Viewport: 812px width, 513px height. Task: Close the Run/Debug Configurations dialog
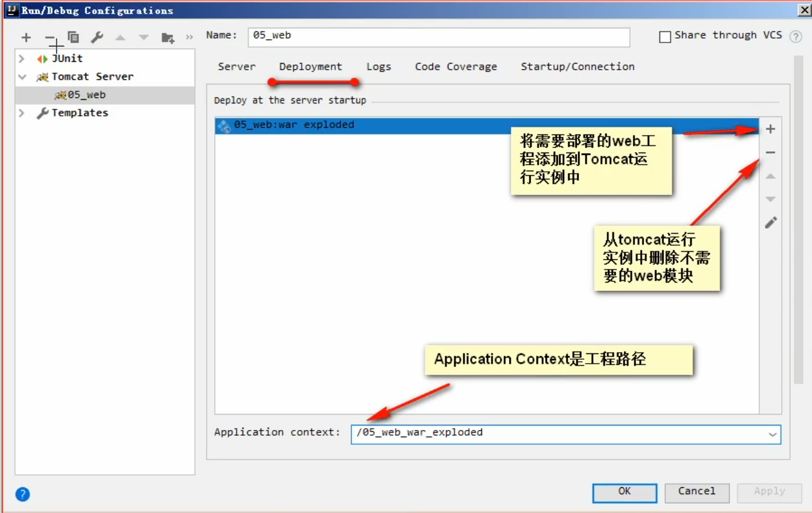(804, 10)
